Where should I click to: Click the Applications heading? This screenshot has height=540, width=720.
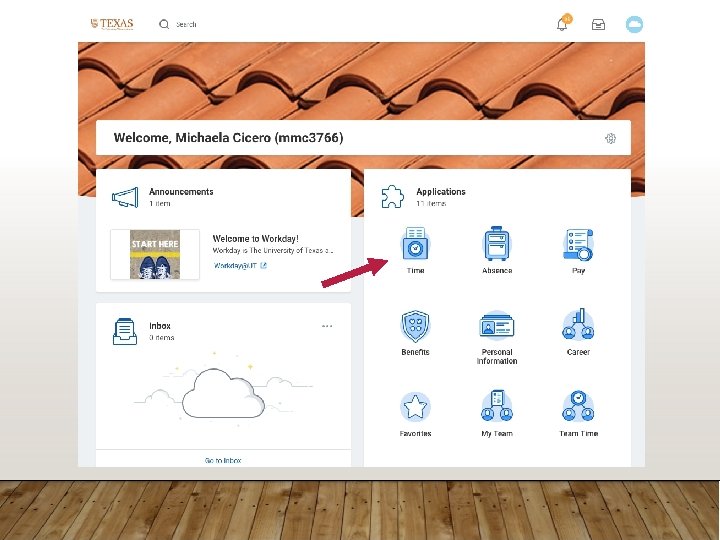441,192
